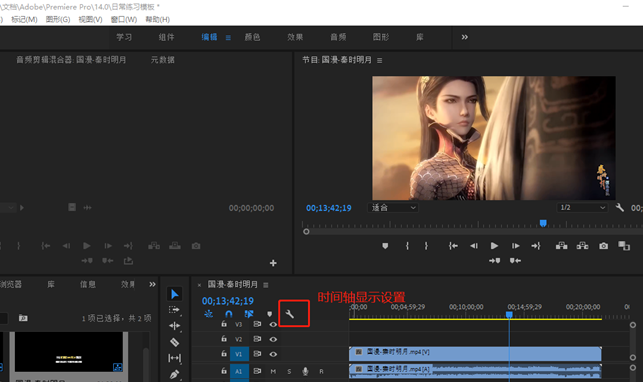Go to In point in Program monitor
The image size is (643, 382).
click(x=453, y=246)
